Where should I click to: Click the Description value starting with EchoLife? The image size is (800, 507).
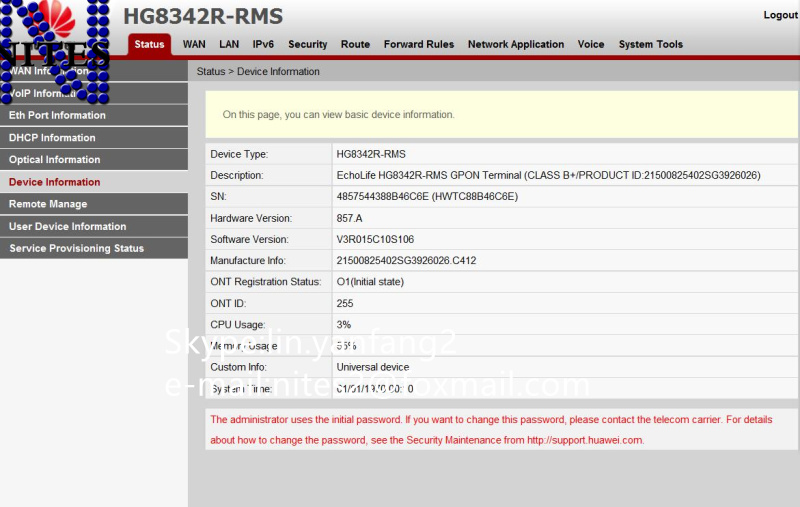click(x=548, y=175)
